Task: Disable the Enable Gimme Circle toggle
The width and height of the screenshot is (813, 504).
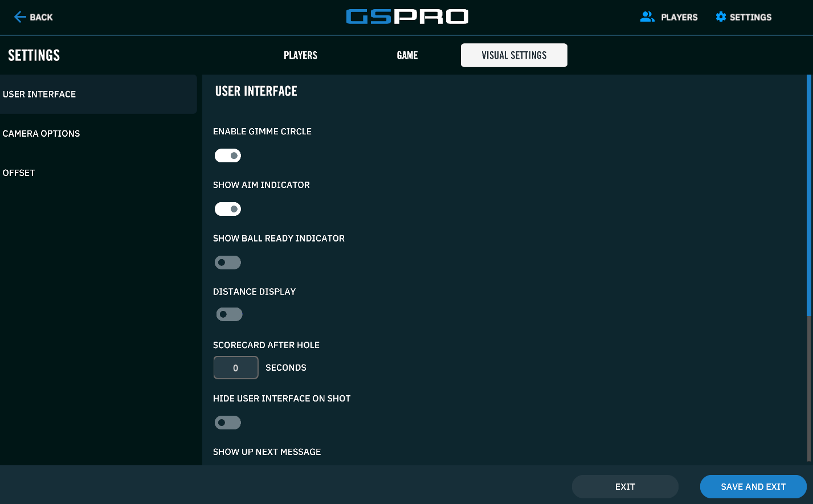Action: (x=228, y=155)
